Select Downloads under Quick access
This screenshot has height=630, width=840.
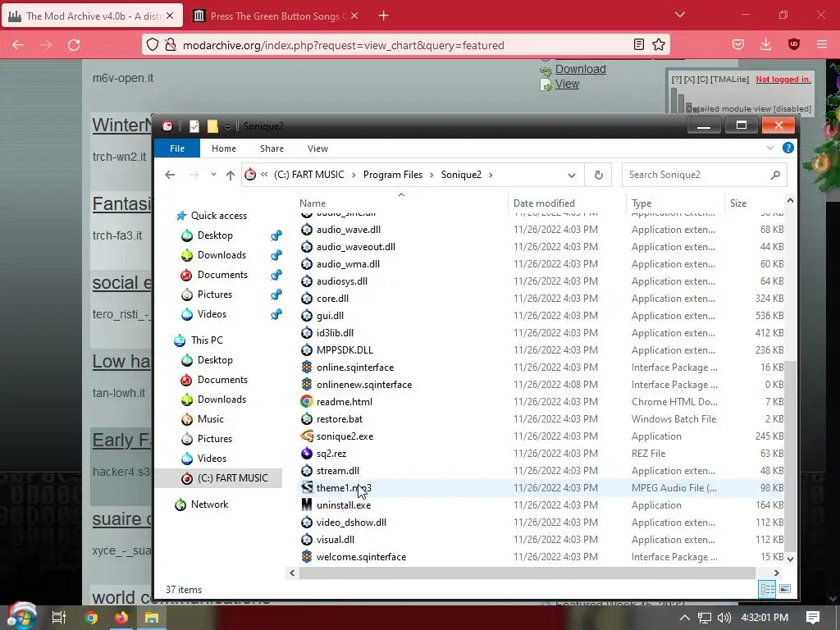click(x=221, y=255)
